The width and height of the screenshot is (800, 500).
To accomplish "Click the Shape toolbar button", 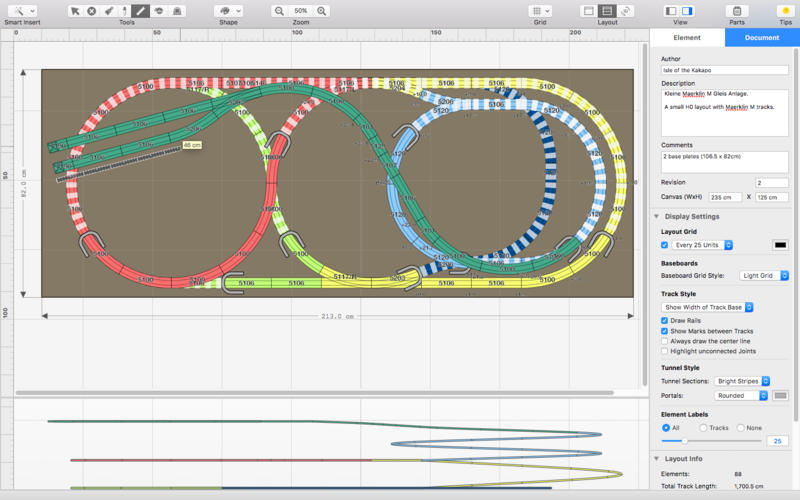I will click(x=228, y=10).
